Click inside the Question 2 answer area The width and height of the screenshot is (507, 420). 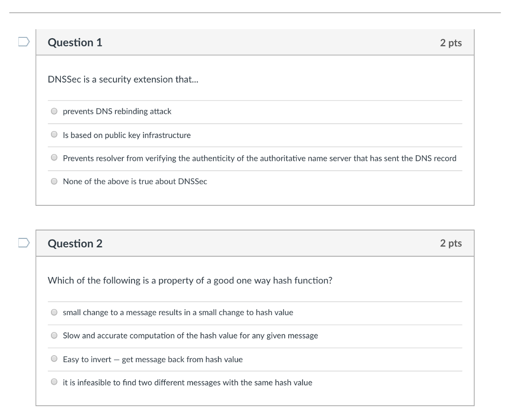[255, 346]
